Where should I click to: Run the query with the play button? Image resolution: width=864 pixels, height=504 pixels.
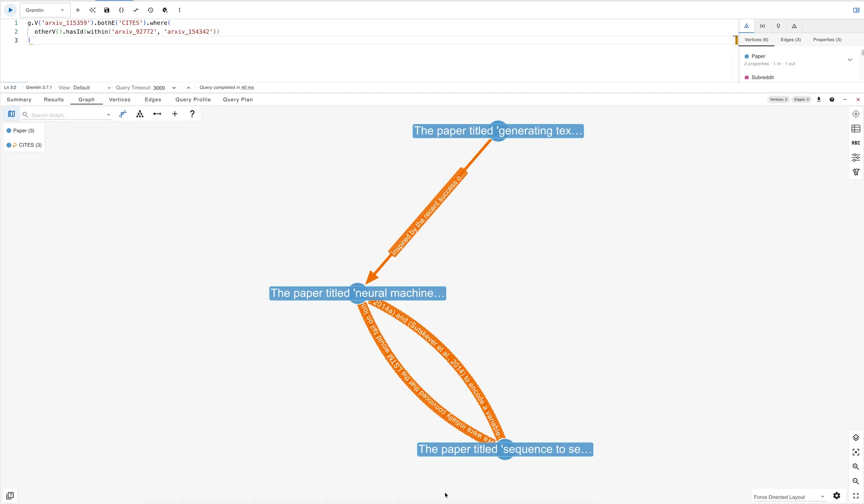[10, 10]
